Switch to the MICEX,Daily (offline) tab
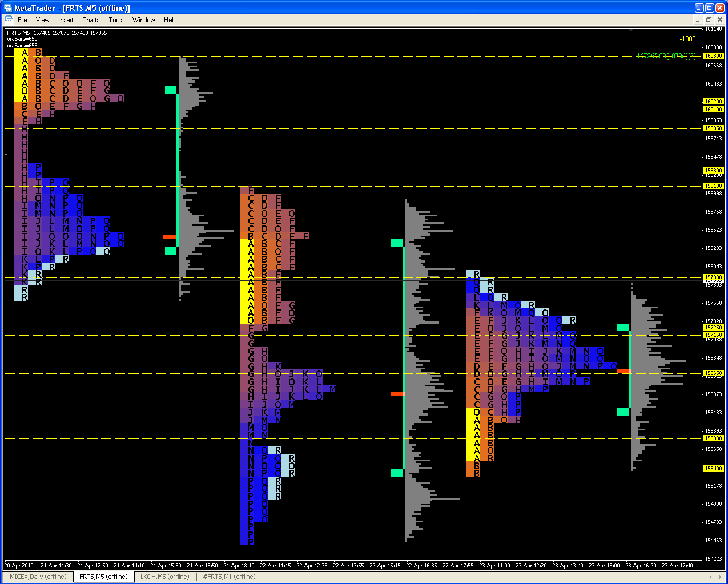The width and height of the screenshot is (728, 584). (x=38, y=577)
